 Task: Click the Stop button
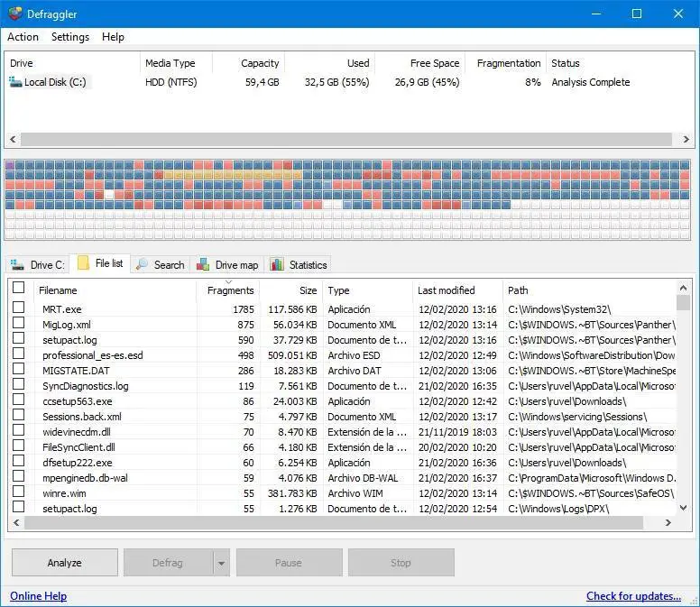pos(401,563)
